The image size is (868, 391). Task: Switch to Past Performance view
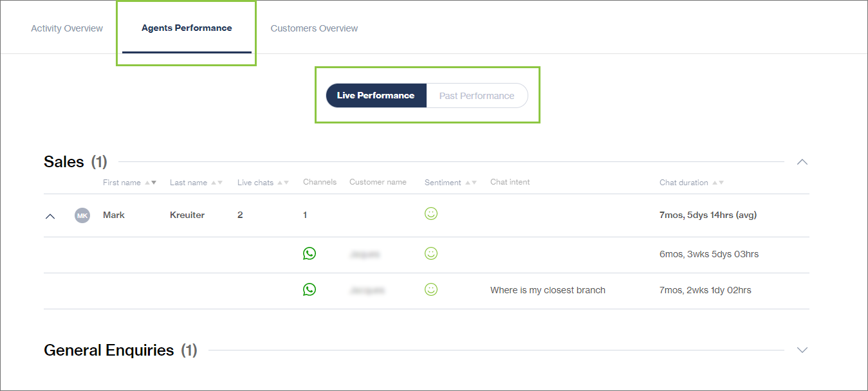click(477, 96)
